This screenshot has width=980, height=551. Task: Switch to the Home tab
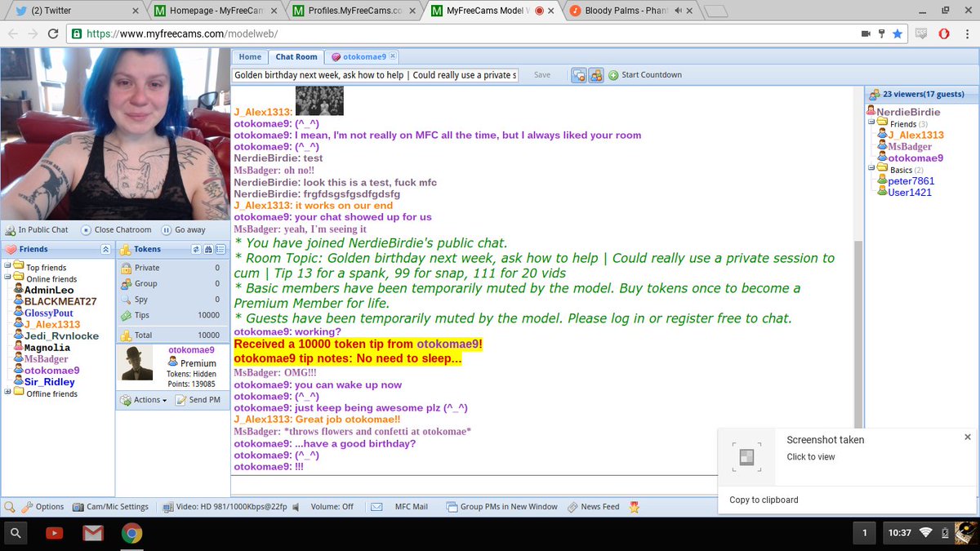tap(250, 56)
